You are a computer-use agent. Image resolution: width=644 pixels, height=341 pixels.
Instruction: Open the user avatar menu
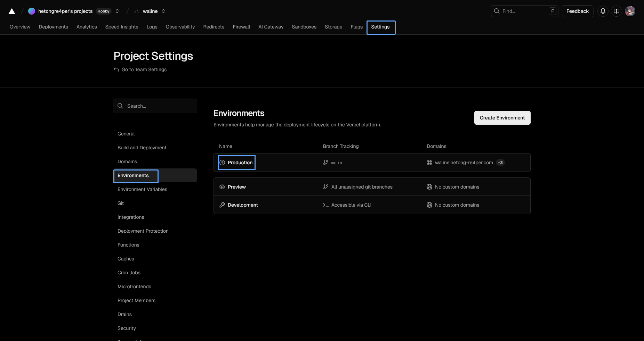coord(630,11)
